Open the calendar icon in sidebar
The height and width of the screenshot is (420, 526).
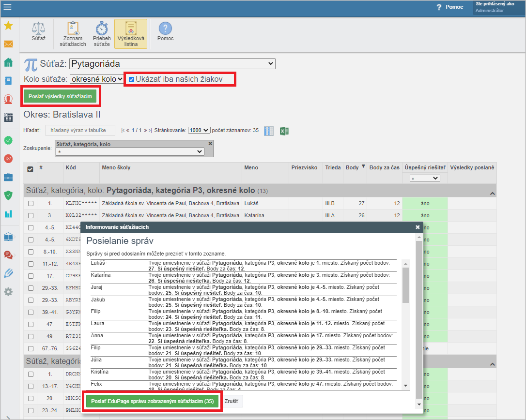[x=8, y=117]
